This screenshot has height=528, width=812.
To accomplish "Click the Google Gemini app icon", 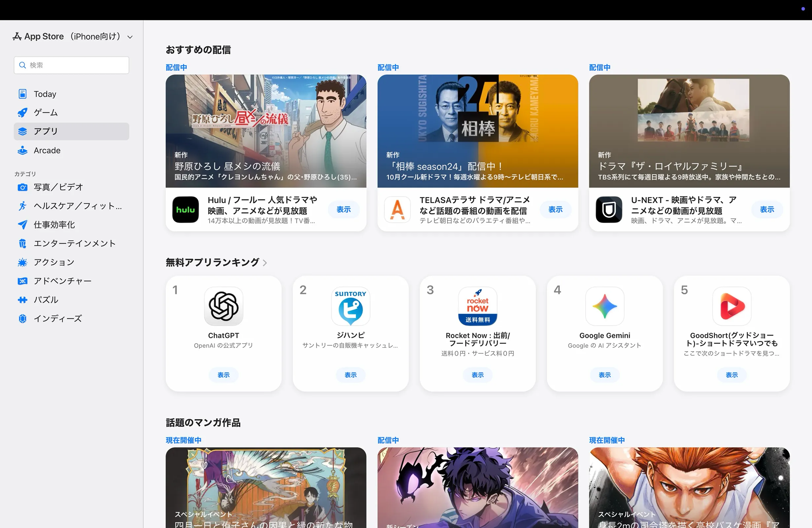I will point(605,306).
